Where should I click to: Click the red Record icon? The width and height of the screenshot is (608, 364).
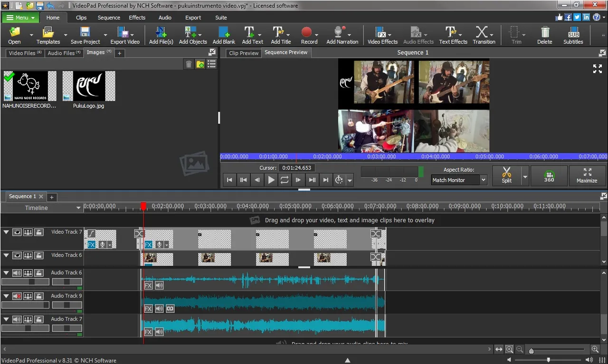[307, 32]
